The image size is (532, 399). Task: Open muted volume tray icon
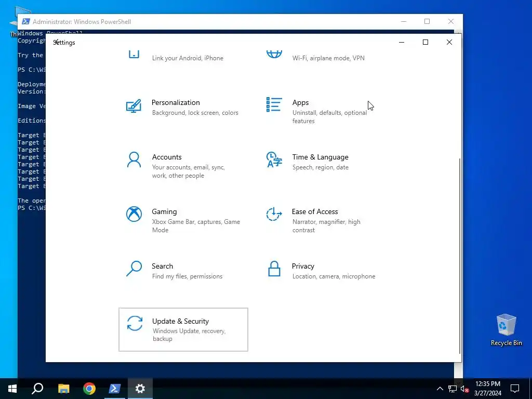click(464, 389)
